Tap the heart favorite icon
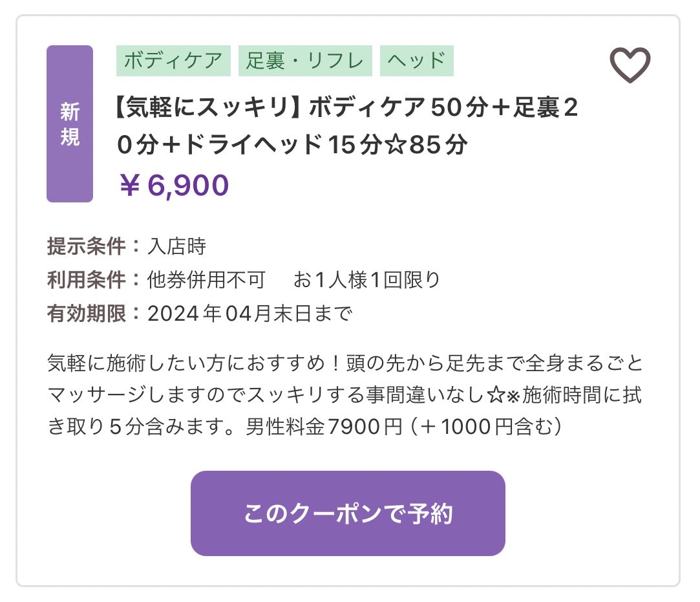 pyautogui.click(x=630, y=65)
